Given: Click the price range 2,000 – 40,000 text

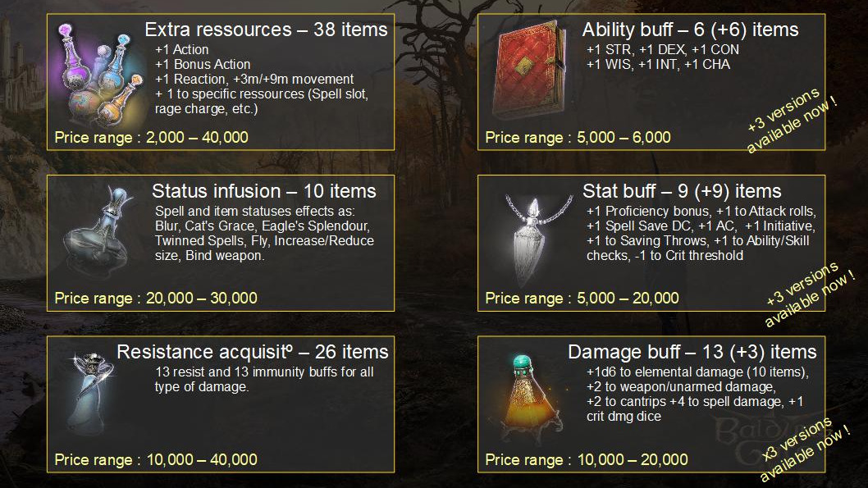Looking at the screenshot, I should click(152, 137).
